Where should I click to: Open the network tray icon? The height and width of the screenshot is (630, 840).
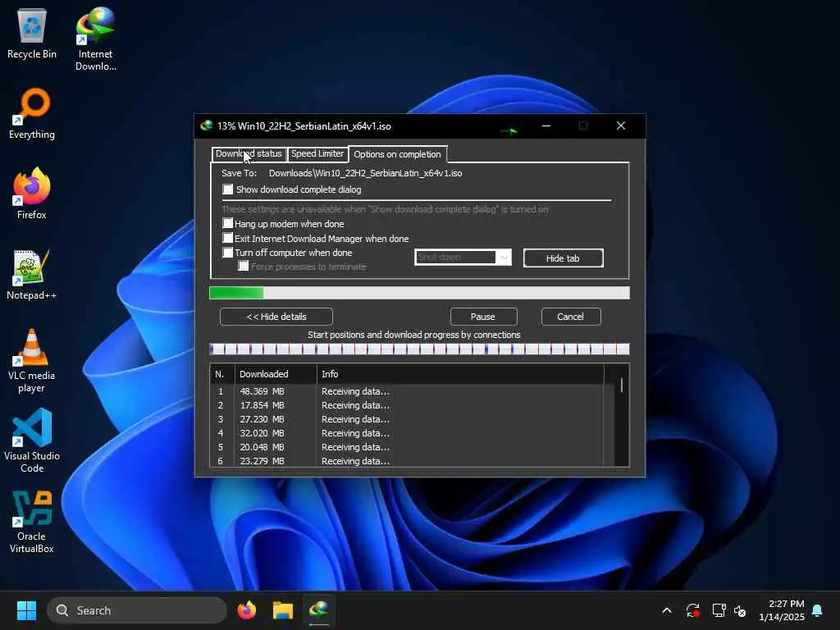pos(719,610)
